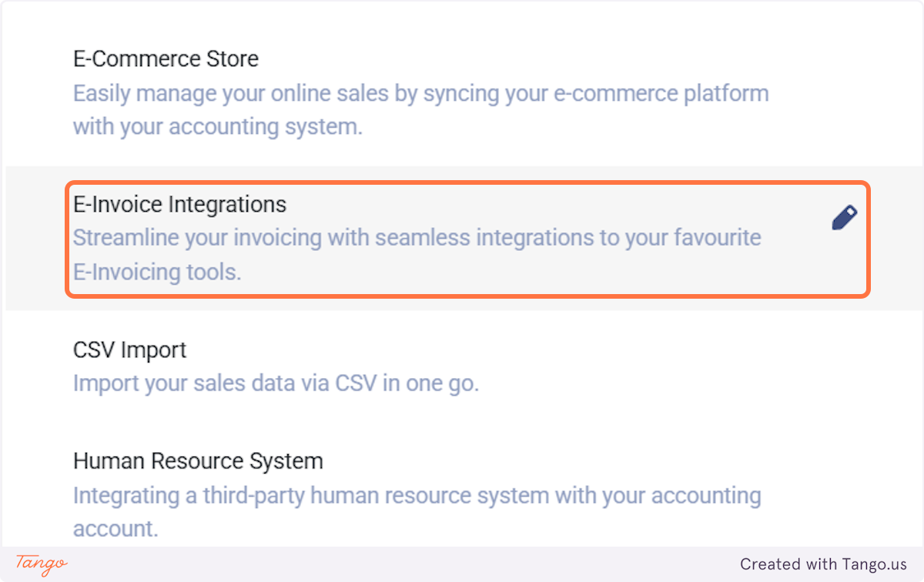Click the pencil edit icon for E-Invoice Integrations
This screenshot has height=582, width=924.
pyautogui.click(x=844, y=219)
